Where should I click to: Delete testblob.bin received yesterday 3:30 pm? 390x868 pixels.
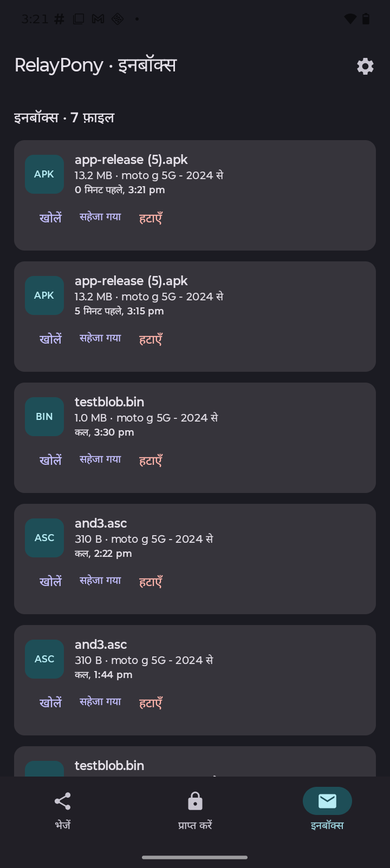click(151, 461)
